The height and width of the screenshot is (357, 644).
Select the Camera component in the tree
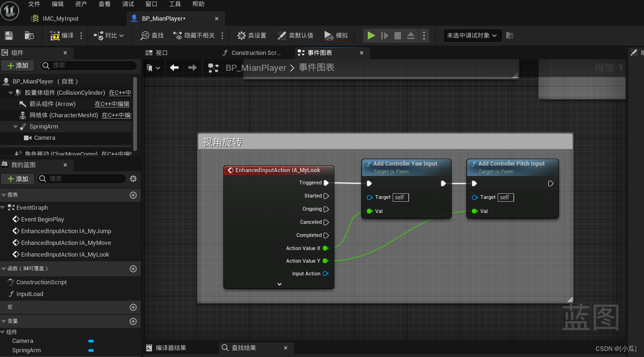[x=45, y=138]
